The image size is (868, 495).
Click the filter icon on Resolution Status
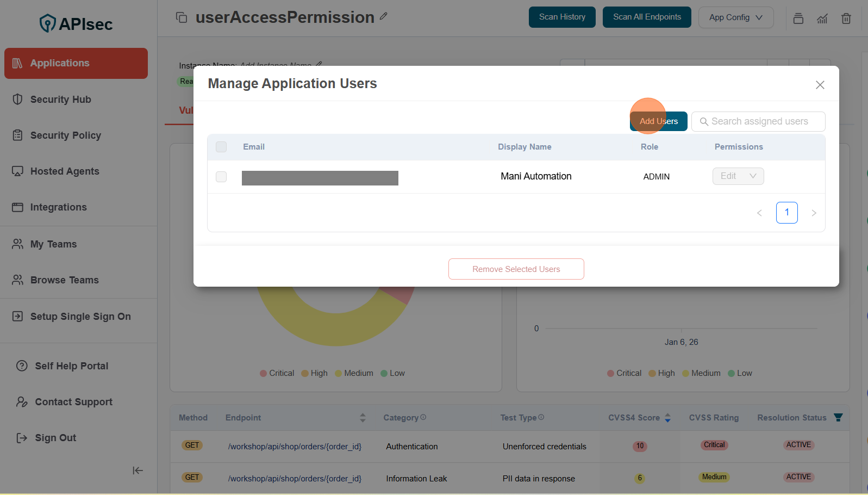[x=838, y=417]
